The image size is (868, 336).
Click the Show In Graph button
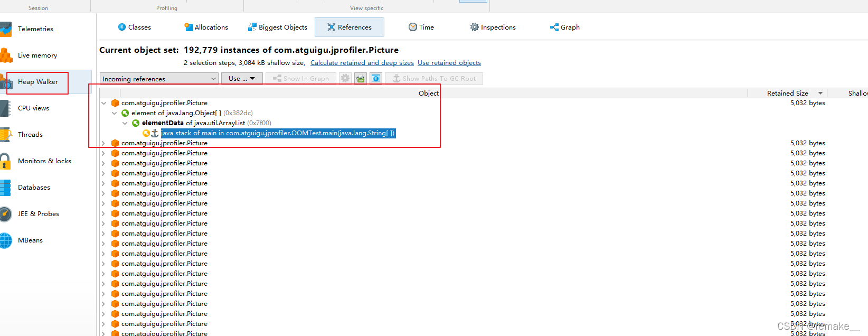pyautogui.click(x=301, y=79)
